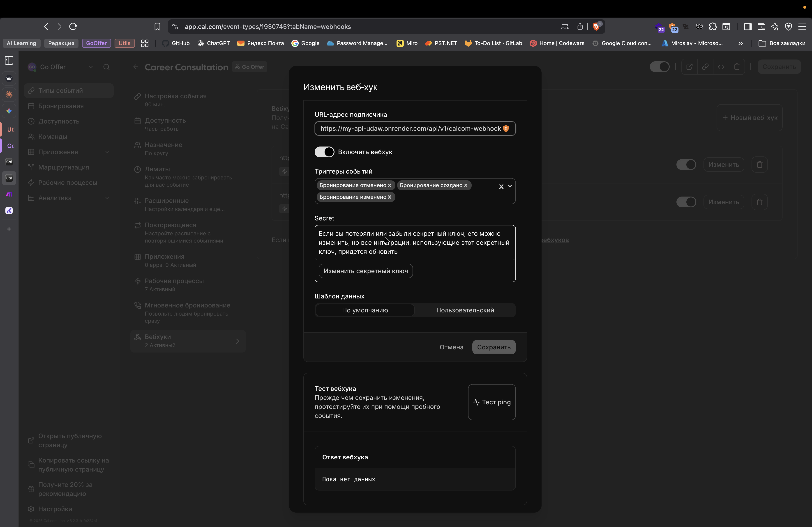Open the Brave Shields lion icon
The image size is (812, 527).
pyautogui.click(x=596, y=27)
